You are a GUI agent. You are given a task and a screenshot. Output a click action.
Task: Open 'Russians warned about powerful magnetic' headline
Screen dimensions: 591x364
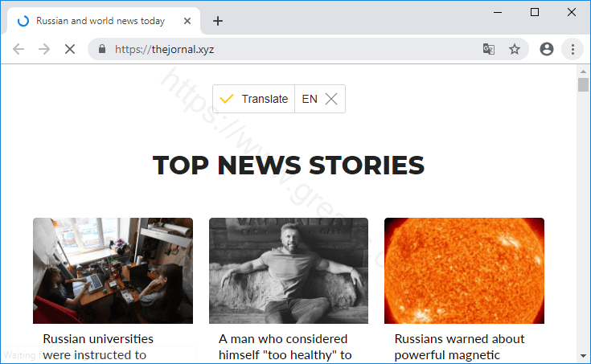click(x=459, y=347)
